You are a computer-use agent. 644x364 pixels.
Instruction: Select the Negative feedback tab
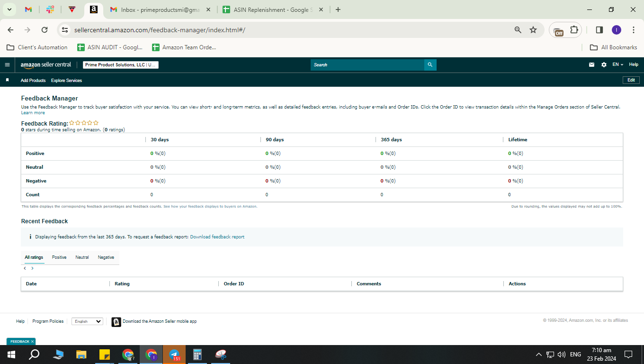(106, 257)
